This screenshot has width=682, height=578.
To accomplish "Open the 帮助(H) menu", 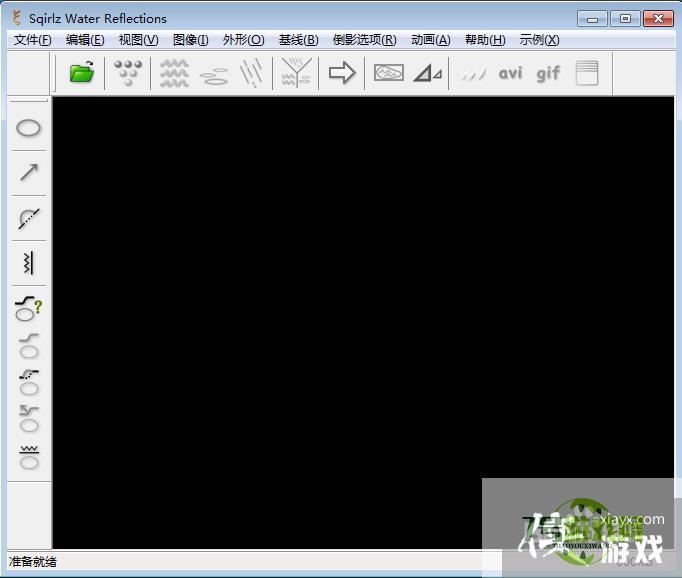I will [x=485, y=40].
